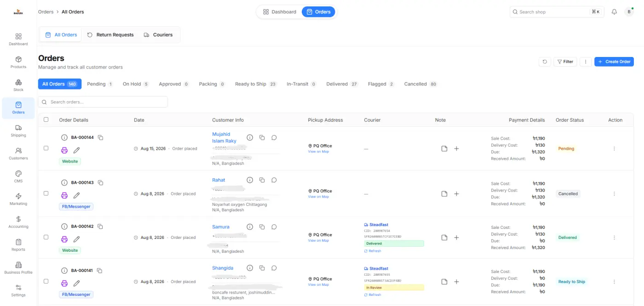Screen dimensions: 644x306
Task: View on Map for order BA-000143
Action: click(x=318, y=197)
